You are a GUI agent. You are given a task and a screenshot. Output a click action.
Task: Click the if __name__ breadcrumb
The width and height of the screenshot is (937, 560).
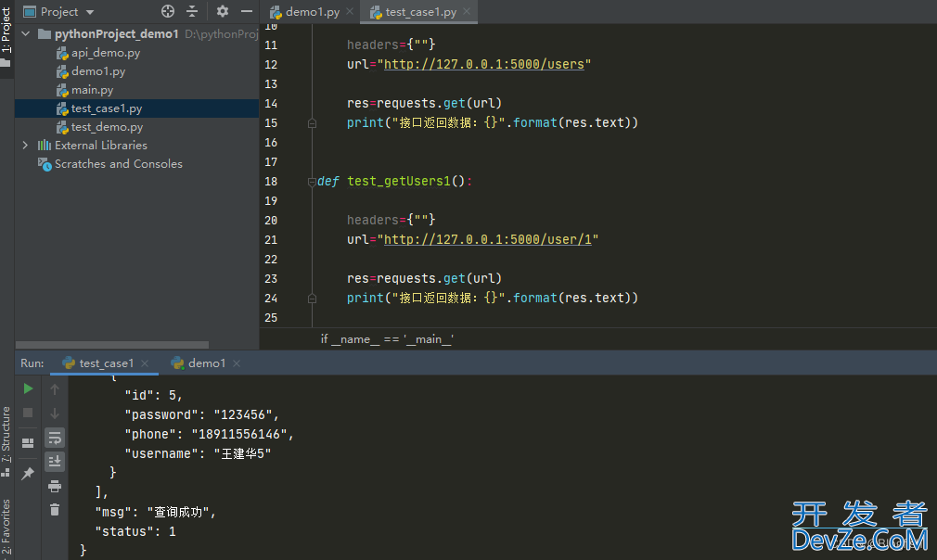point(387,339)
